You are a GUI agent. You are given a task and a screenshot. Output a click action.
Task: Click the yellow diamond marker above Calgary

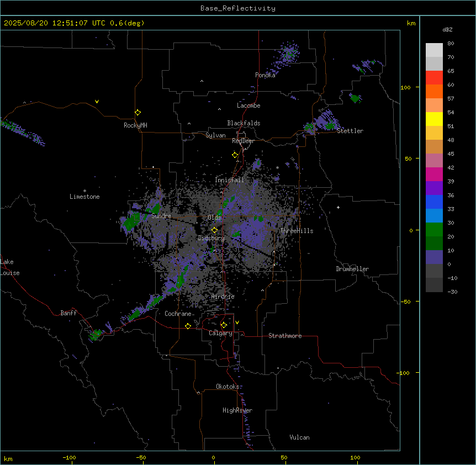[x=224, y=325]
